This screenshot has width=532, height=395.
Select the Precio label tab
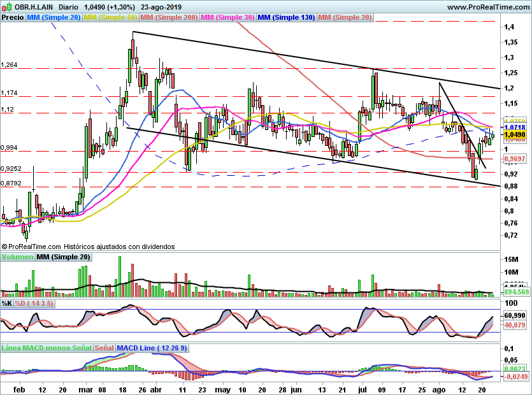pos(13,17)
